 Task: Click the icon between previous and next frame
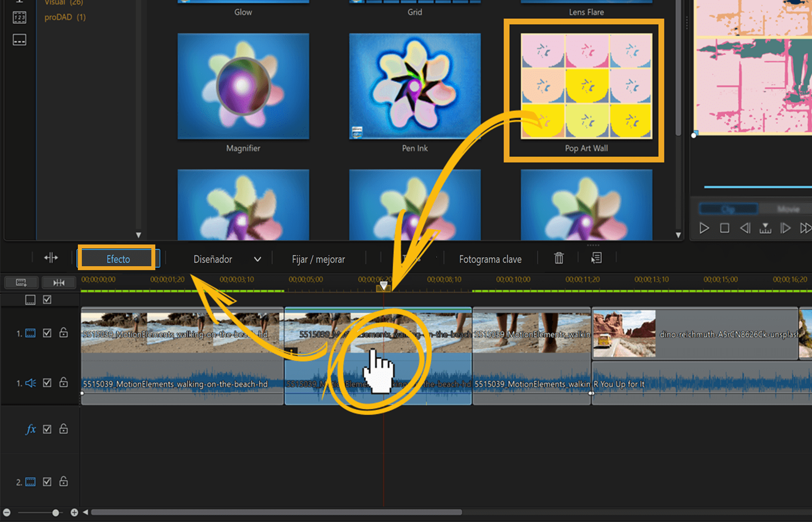click(765, 228)
